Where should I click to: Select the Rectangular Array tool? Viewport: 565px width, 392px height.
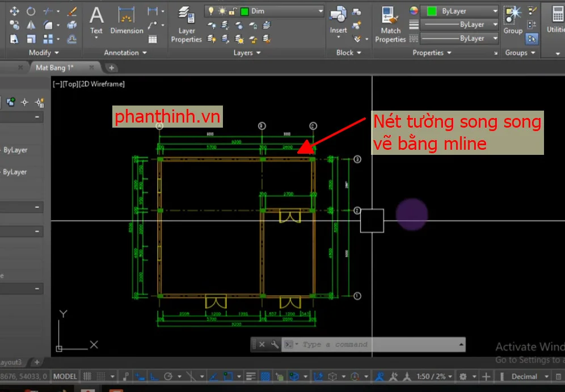48,39
